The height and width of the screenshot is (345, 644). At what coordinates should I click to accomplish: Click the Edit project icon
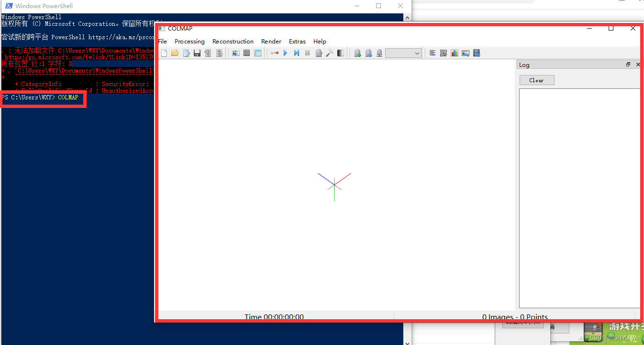tap(186, 53)
